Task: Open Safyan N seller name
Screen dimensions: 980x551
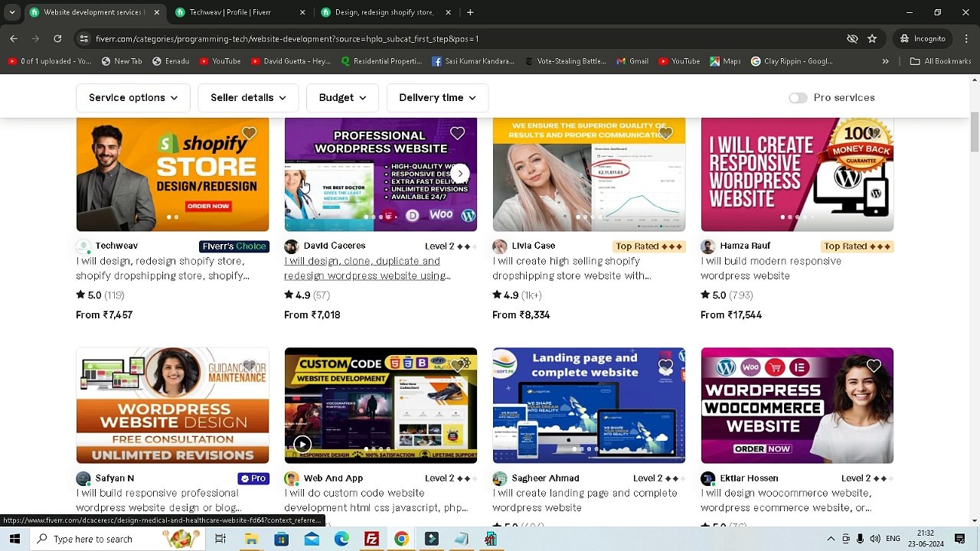Action: [x=115, y=478]
